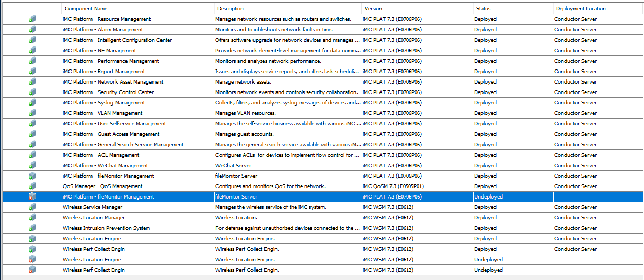Click the undeployed fileMonitor Management row icon
Viewport: 644px width, 280px height.
click(32, 197)
